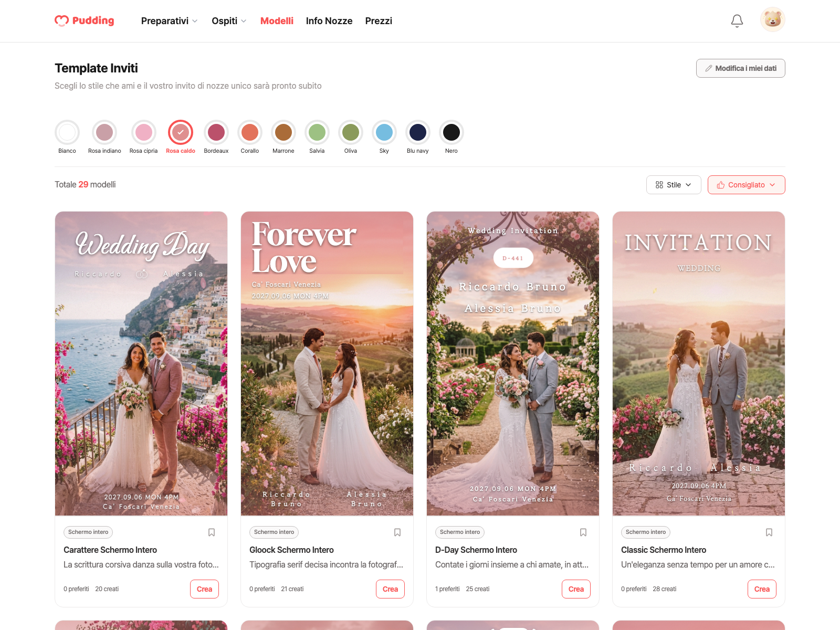Bookmark the Carattere Schermo Intero template
The image size is (840, 630).
pos(212,532)
